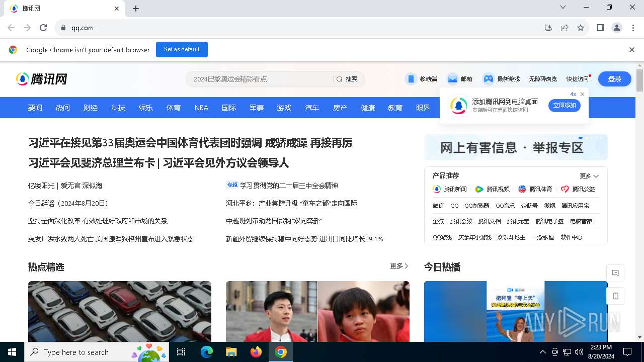Click the feedback comment icon on right edge
The height and width of the screenshot is (362, 644).
[x=615, y=273]
